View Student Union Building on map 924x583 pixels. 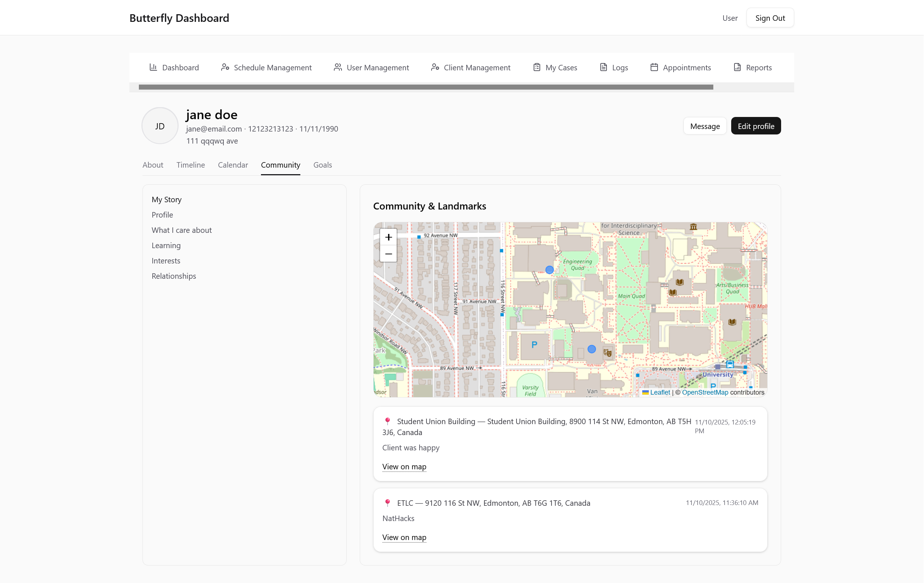(x=404, y=466)
